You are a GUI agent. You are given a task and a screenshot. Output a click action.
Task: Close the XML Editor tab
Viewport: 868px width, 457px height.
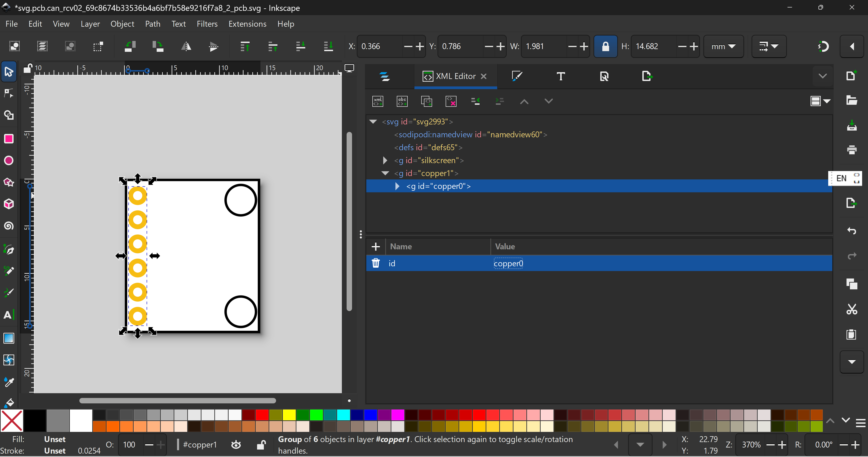(x=484, y=76)
